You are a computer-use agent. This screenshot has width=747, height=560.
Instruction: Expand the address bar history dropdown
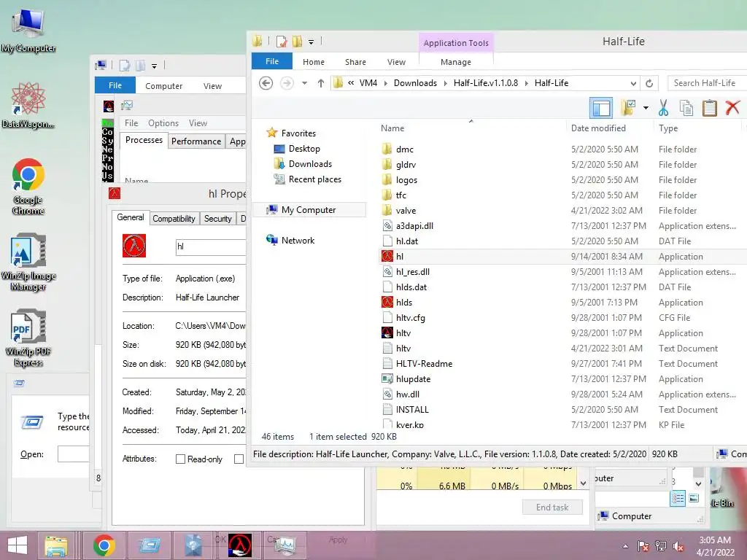coord(633,83)
